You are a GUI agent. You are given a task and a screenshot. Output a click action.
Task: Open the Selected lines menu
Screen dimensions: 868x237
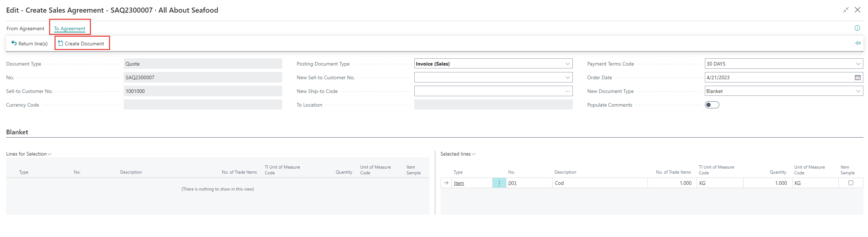(x=458, y=154)
